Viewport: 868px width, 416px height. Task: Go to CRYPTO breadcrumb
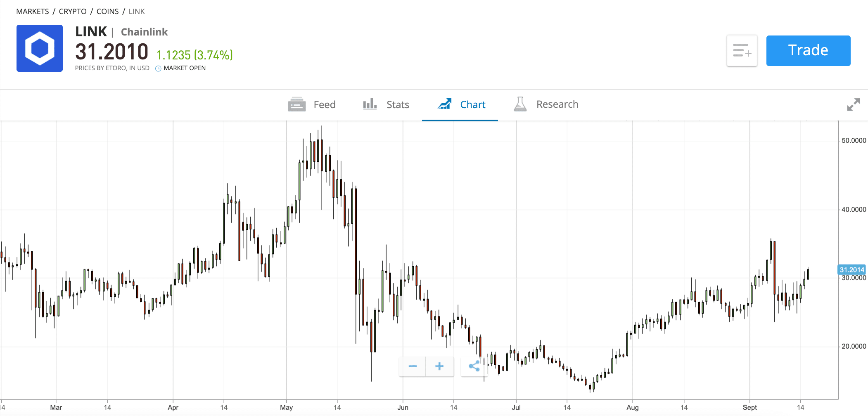click(x=73, y=12)
